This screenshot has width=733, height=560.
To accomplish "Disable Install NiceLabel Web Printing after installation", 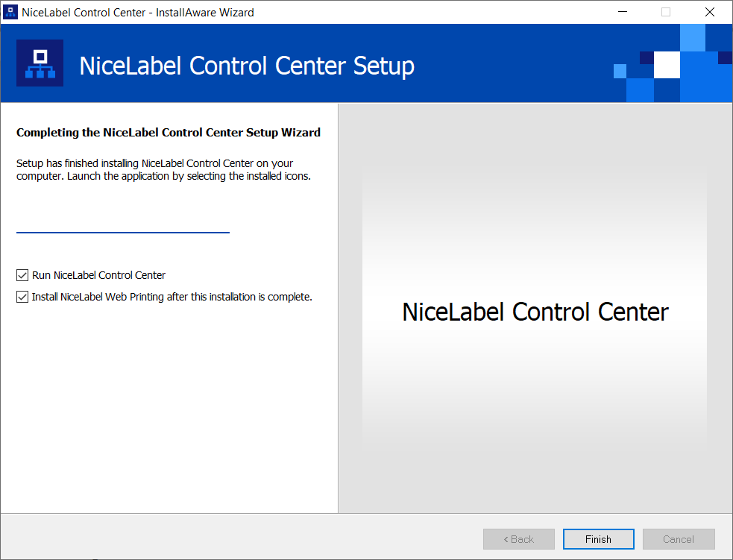I will 22,296.
